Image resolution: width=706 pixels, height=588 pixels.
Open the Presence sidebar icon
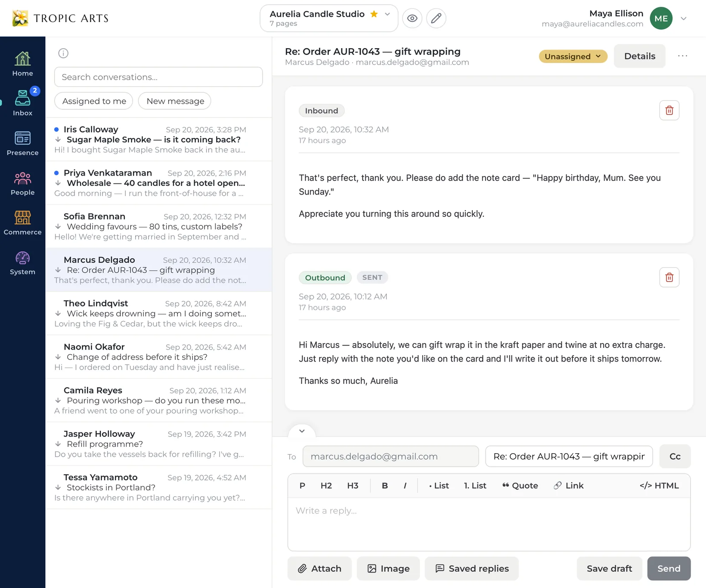click(22, 143)
